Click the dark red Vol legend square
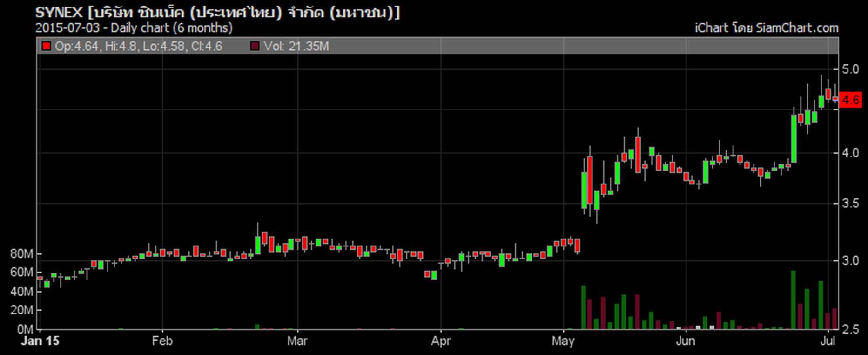 (x=255, y=46)
